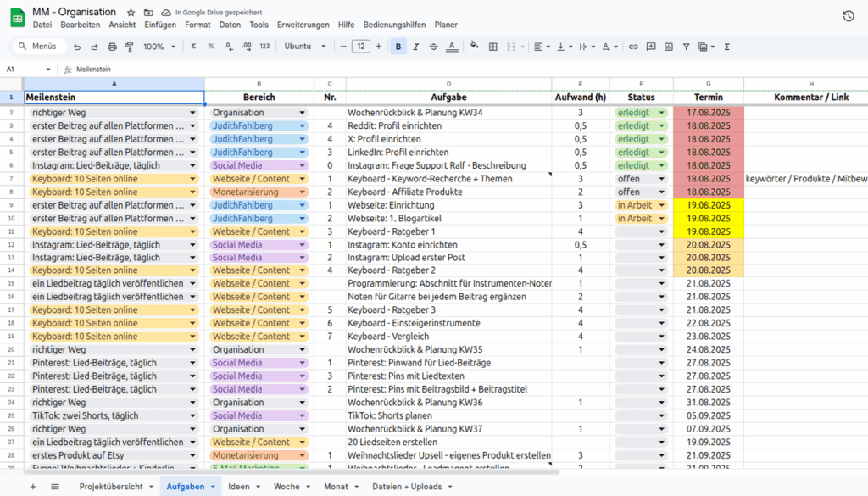Click the Print icon

(x=110, y=47)
